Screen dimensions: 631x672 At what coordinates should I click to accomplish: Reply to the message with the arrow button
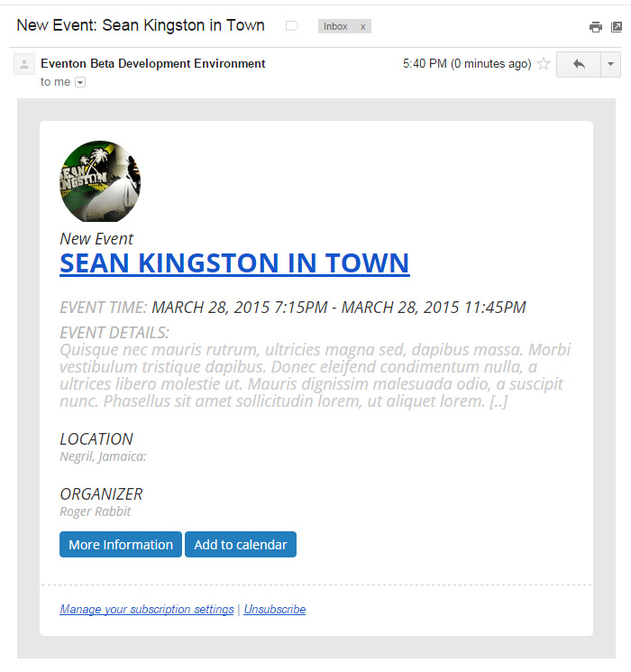pyautogui.click(x=579, y=64)
